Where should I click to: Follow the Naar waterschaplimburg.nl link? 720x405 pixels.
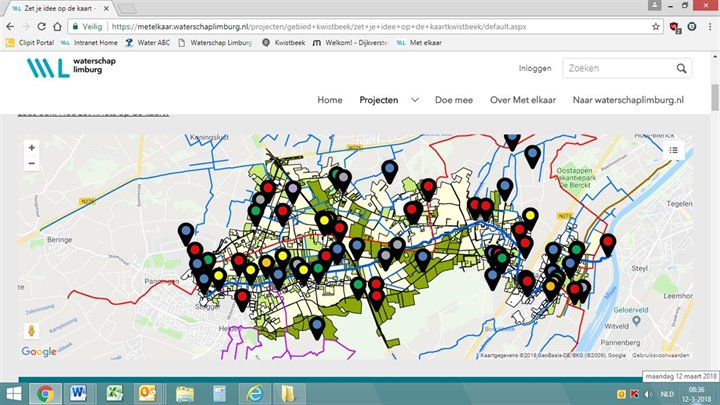[628, 101]
